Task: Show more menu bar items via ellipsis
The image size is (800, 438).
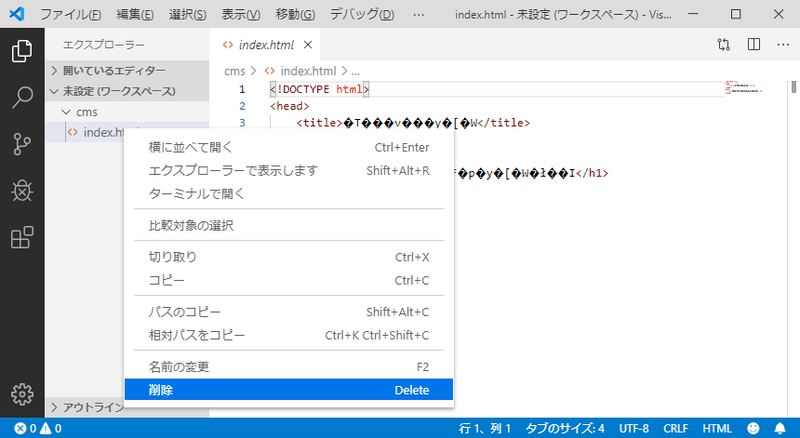Action: [419, 14]
